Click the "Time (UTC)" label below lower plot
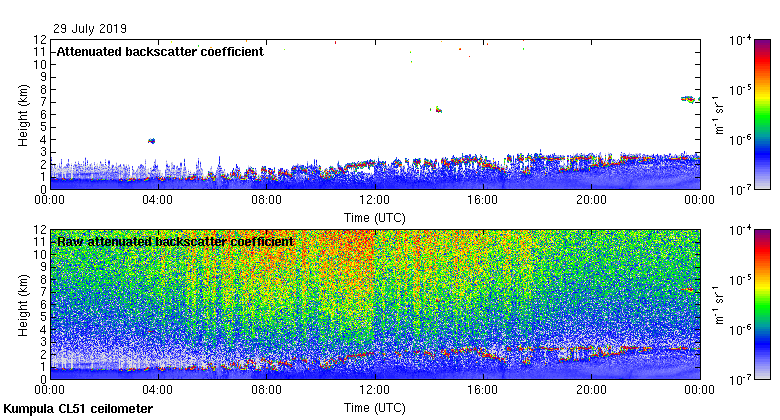Image resolution: width=780 pixels, height=420 pixels. [375, 408]
